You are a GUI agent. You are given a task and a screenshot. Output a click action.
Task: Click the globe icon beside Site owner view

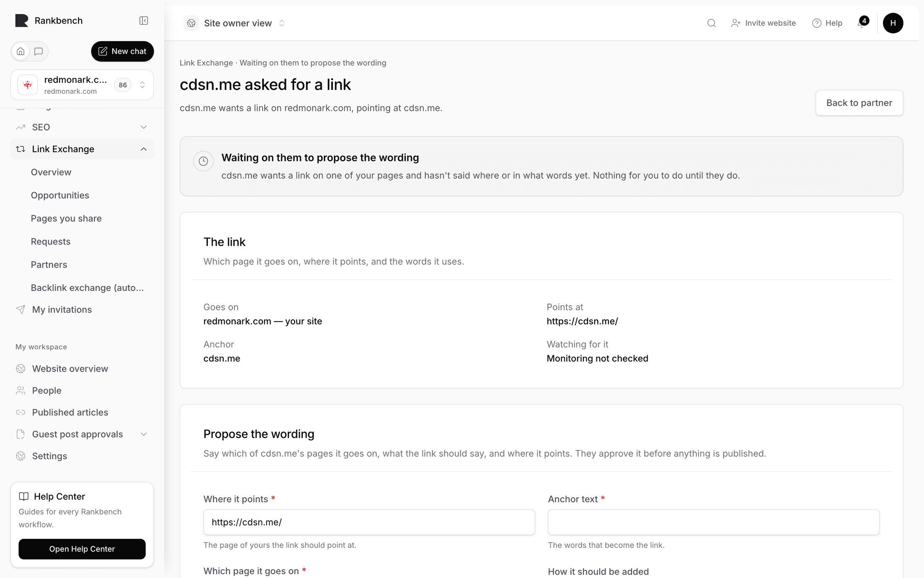pos(192,23)
